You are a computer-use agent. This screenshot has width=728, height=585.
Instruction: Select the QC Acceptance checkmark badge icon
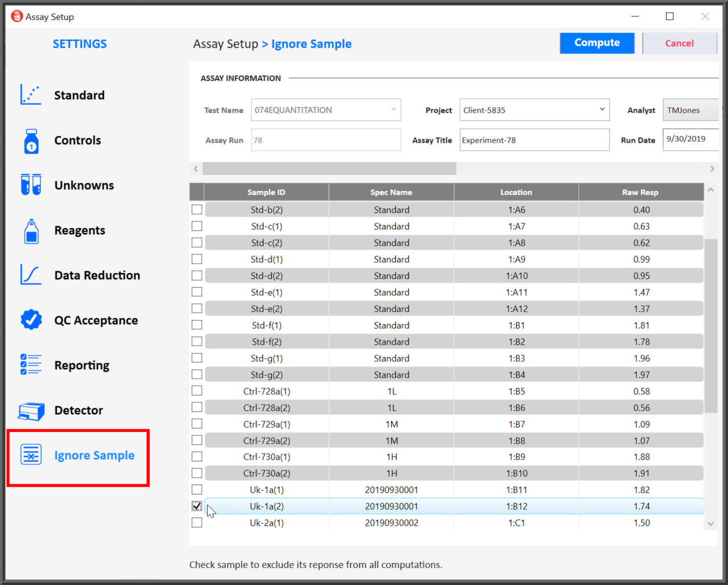point(31,320)
